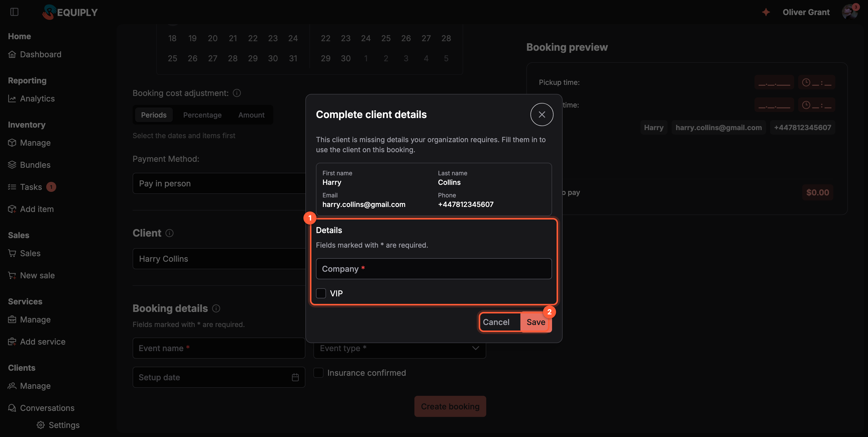The image size is (868, 437).
Task: Open Add item in sidebar
Action: (31, 209)
